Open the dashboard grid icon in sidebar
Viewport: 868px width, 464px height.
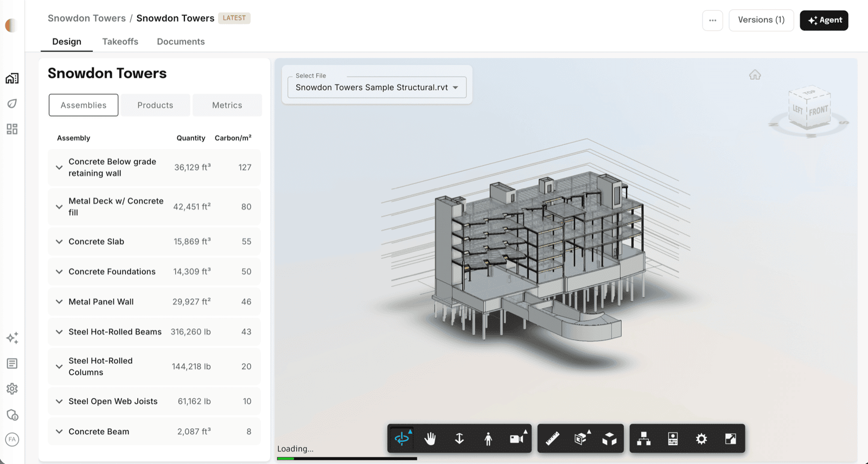(12, 129)
